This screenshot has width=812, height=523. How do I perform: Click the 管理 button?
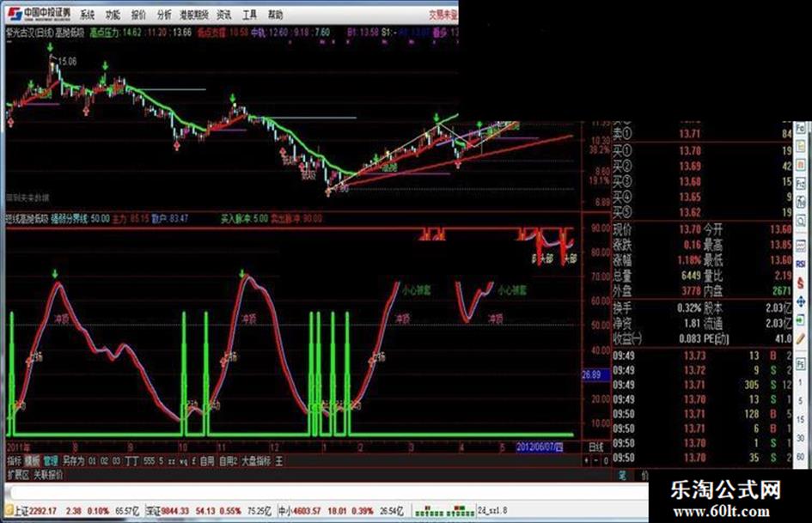[50, 460]
